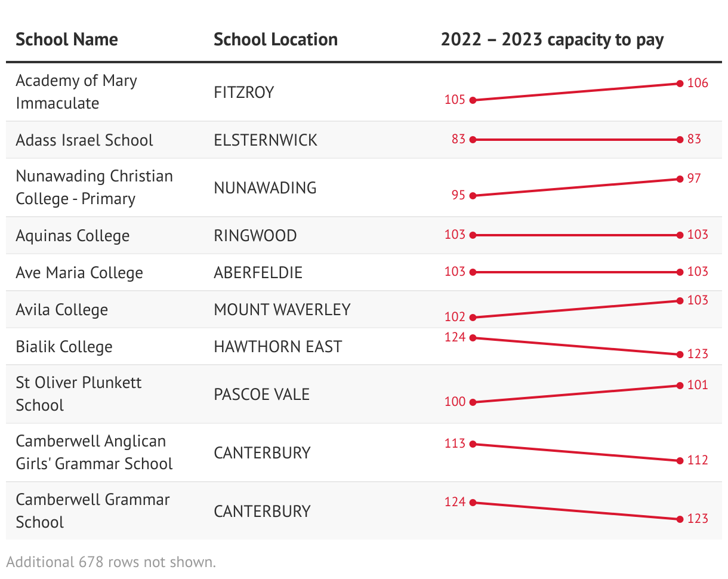Select the Avila College name
The image size is (728, 579).
[x=62, y=310]
